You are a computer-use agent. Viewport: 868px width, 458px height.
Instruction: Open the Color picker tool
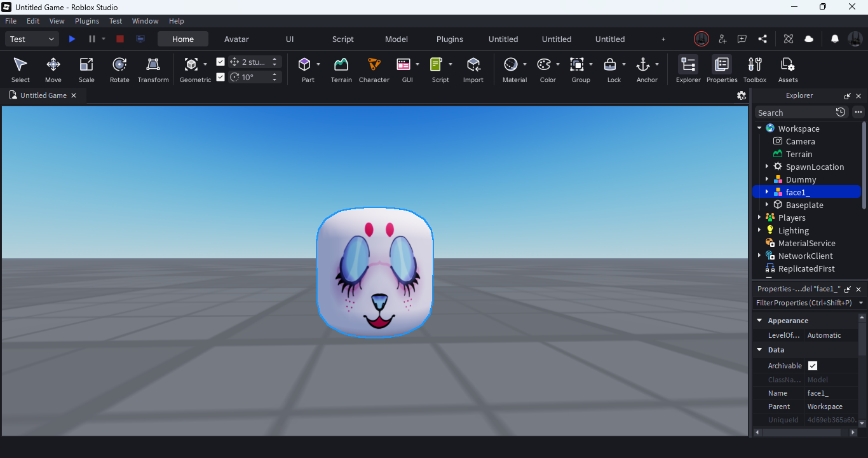(x=544, y=70)
